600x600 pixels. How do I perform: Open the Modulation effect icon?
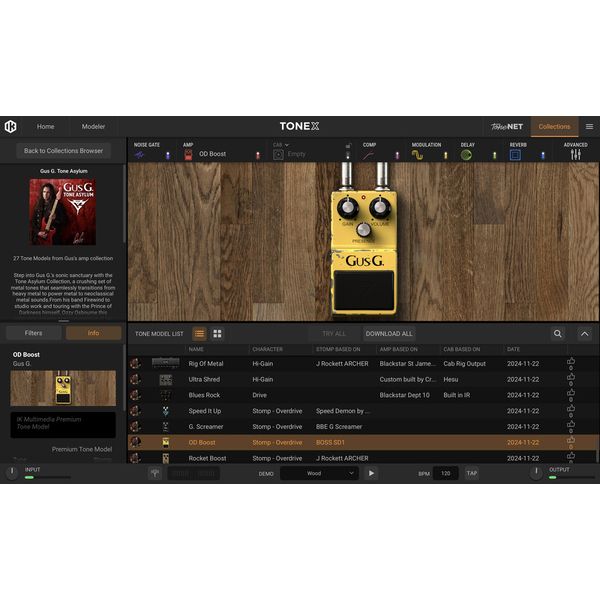pos(417,155)
